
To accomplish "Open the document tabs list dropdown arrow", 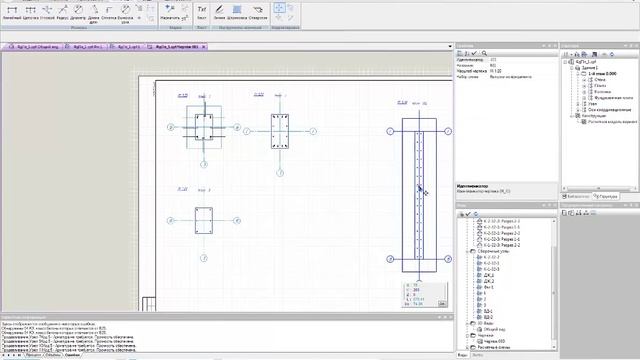I will point(450,47).
